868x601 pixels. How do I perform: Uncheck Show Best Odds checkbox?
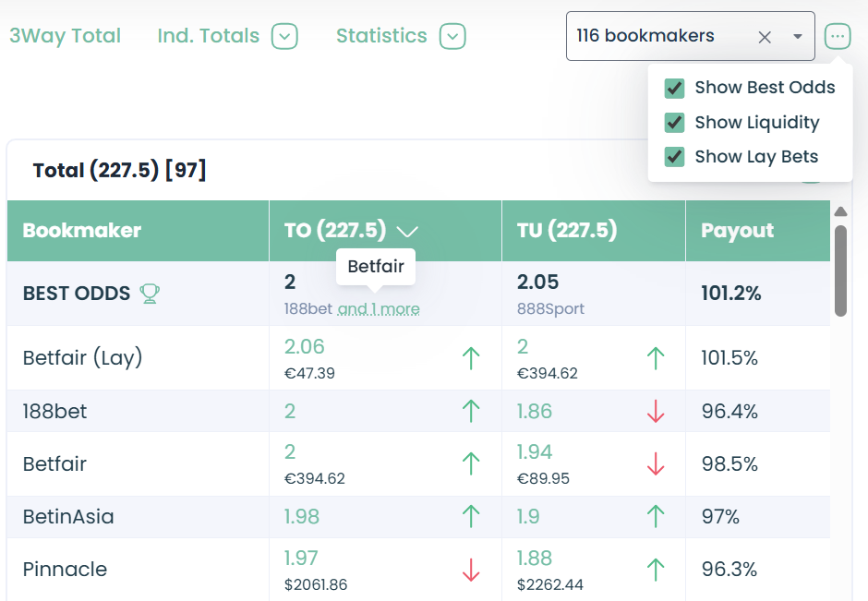[675, 88]
